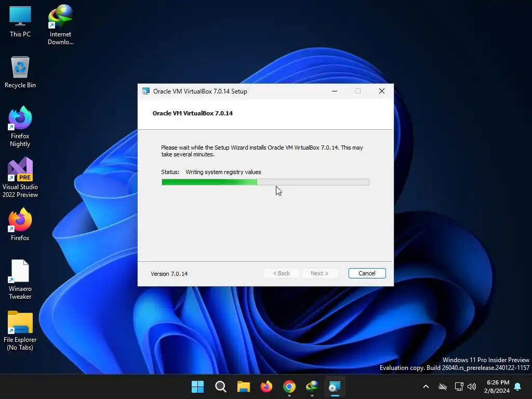Image resolution: width=532 pixels, height=399 pixels.
Task: Open taskbar Search
Action: [x=220, y=387]
